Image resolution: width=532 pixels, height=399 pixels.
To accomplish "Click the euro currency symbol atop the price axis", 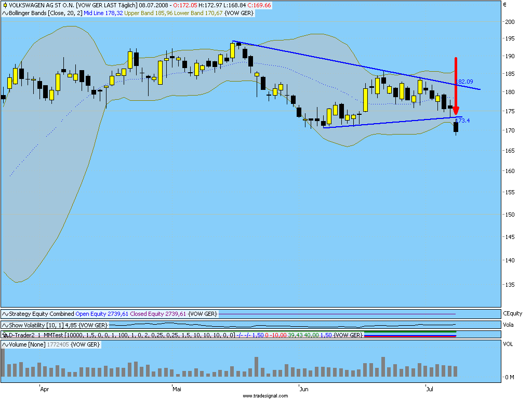I will [x=505, y=5].
